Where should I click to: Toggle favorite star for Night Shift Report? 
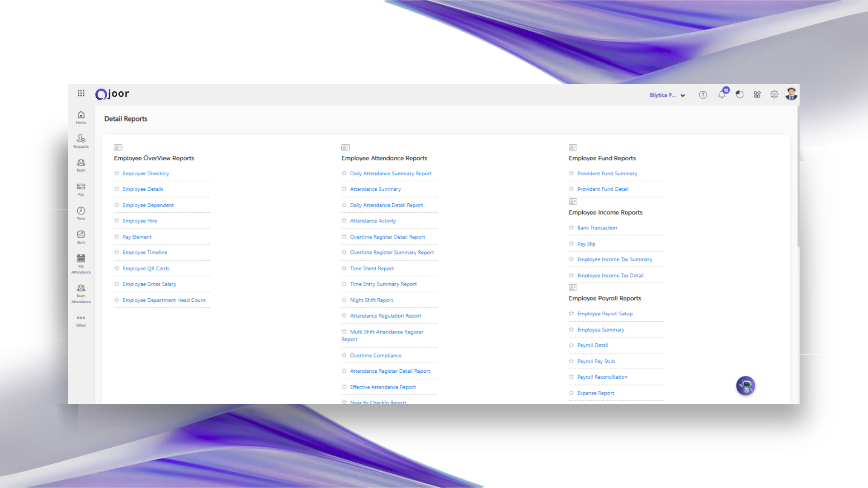pos(344,300)
